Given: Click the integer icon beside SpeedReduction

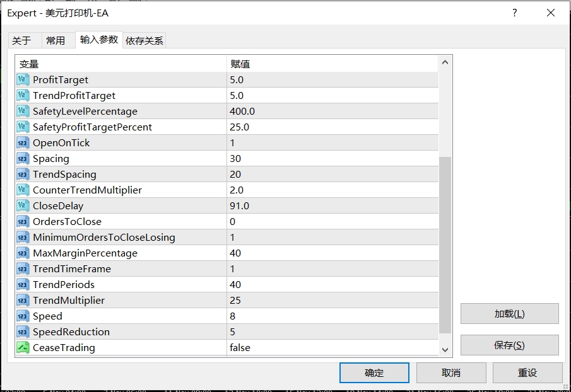Looking at the screenshot, I should (23, 331).
